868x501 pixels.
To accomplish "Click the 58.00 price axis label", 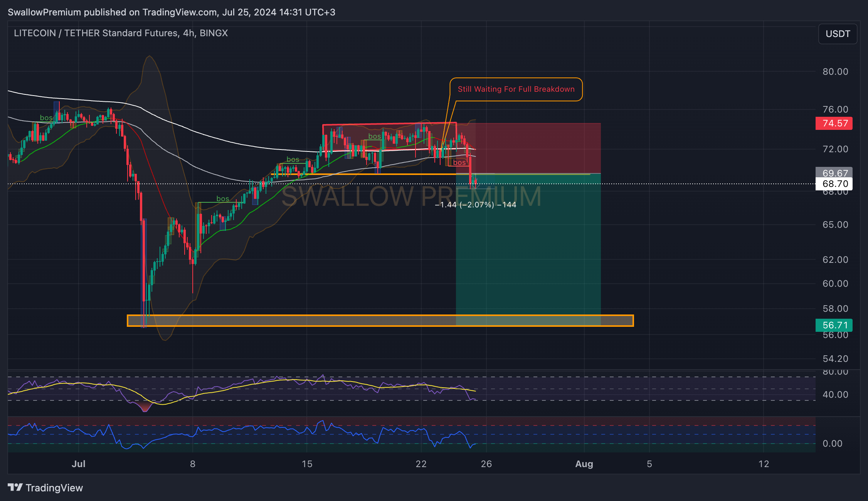I will tap(835, 309).
